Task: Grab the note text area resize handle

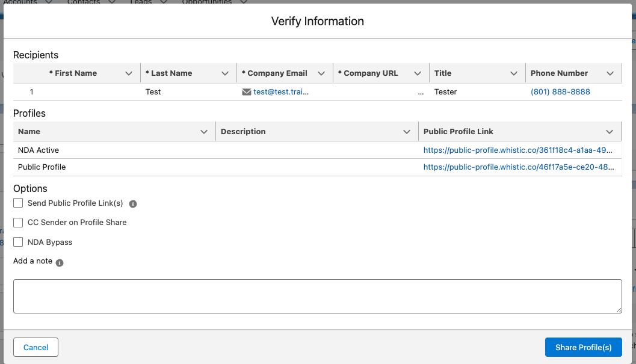Action: click(x=619, y=310)
